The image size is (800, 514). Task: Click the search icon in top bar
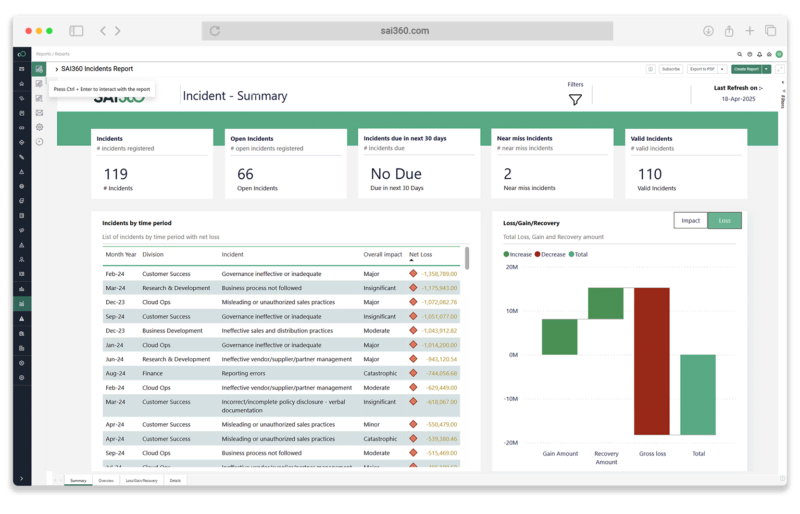740,54
